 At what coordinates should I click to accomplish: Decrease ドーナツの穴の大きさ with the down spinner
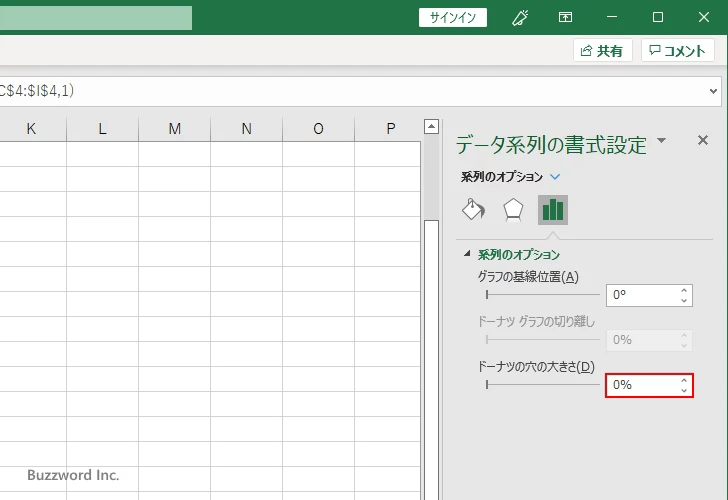tap(684, 390)
